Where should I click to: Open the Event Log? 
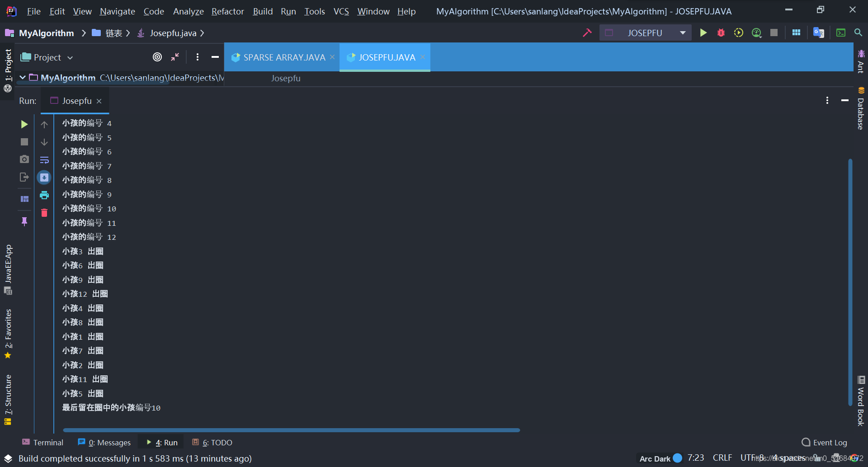tap(825, 443)
